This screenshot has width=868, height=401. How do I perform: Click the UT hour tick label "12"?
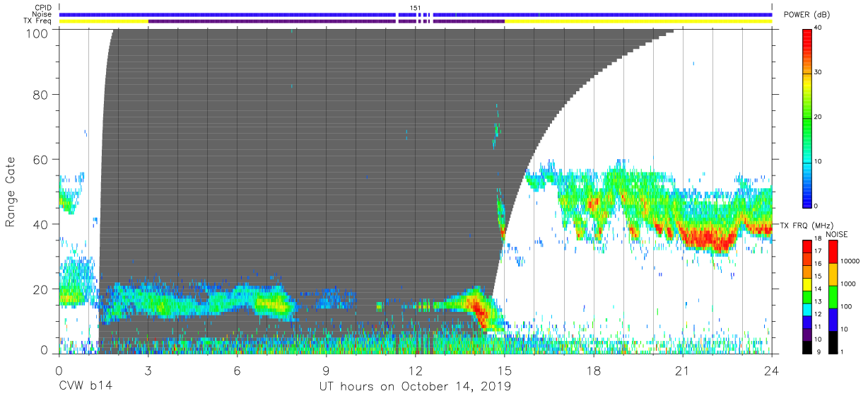point(415,370)
